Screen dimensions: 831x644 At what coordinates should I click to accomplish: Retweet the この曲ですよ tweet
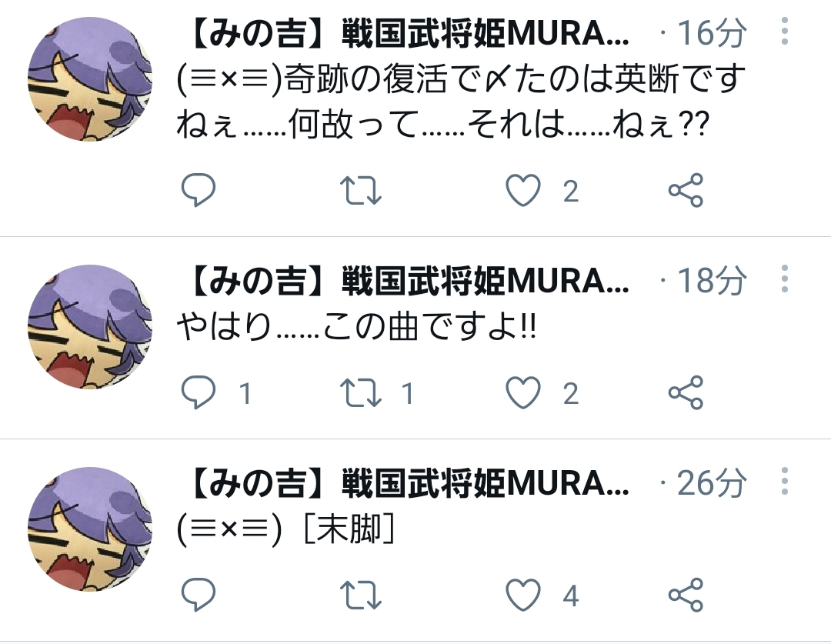(x=360, y=392)
